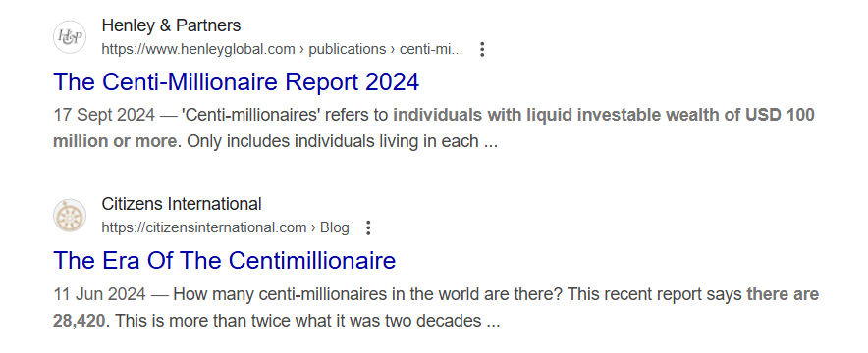Click the 11 Jun 2024 date text

[99, 294]
